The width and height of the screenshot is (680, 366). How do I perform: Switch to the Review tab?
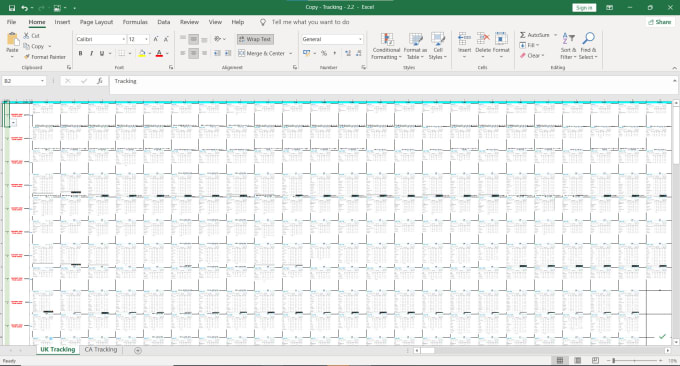(x=189, y=22)
